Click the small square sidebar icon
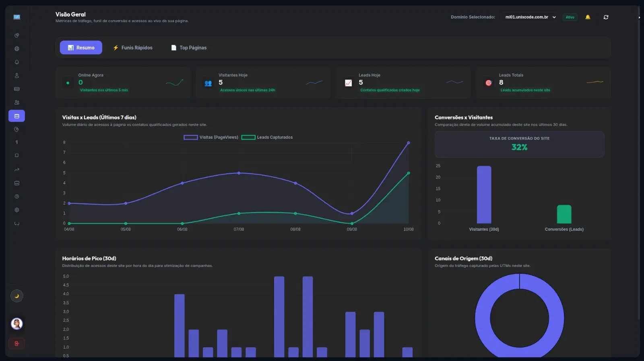The height and width of the screenshot is (361, 644). point(17,156)
